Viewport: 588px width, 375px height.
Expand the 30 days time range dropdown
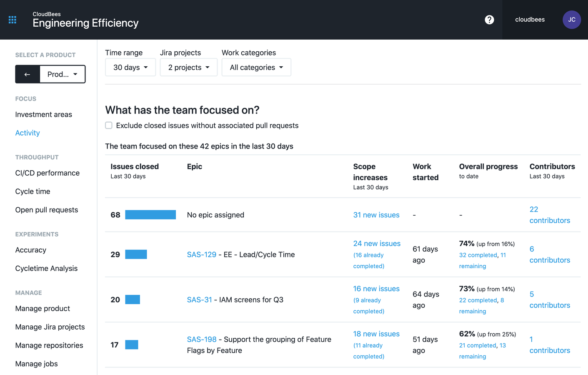coord(130,68)
